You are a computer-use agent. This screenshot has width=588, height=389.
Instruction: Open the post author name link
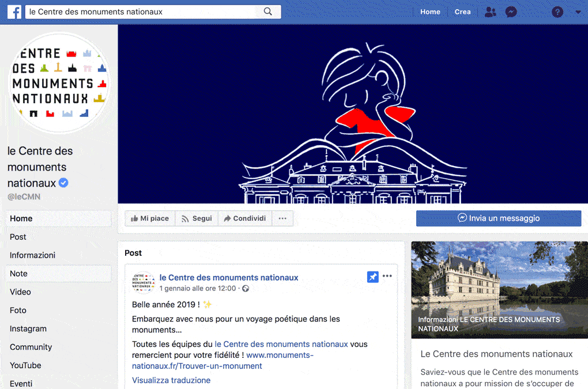click(229, 278)
